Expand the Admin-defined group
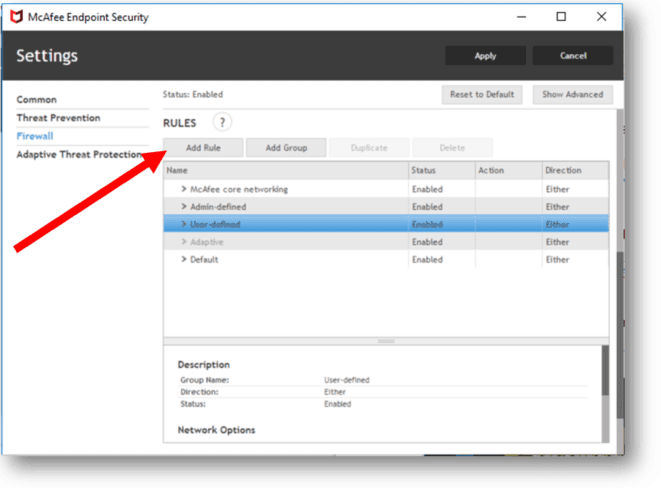Screen dimensions: 661x488 point(184,206)
